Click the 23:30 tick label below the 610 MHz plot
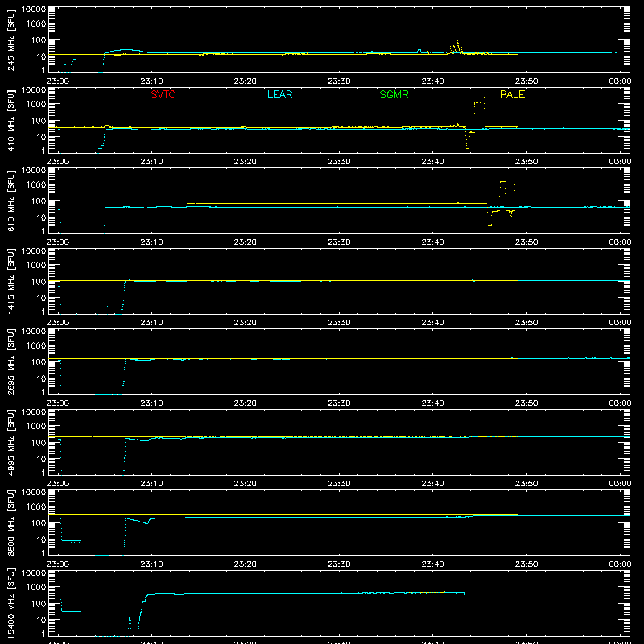This screenshot has width=644, height=644. (339, 242)
